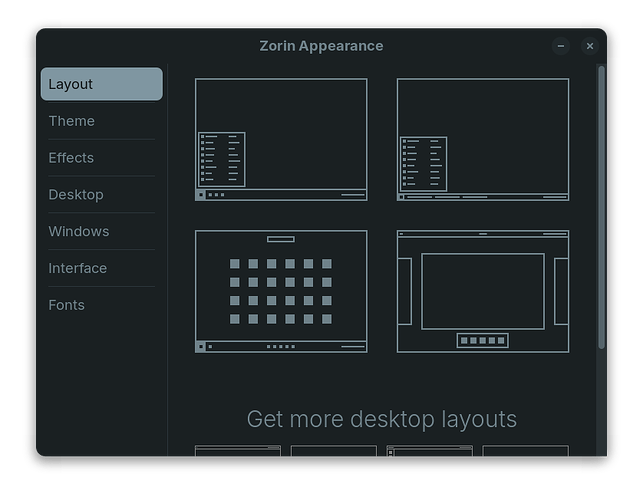Choose the layout with labeled window taskbar and menu
The height and width of the screenshot is (500, 642).
pos(483,140)
